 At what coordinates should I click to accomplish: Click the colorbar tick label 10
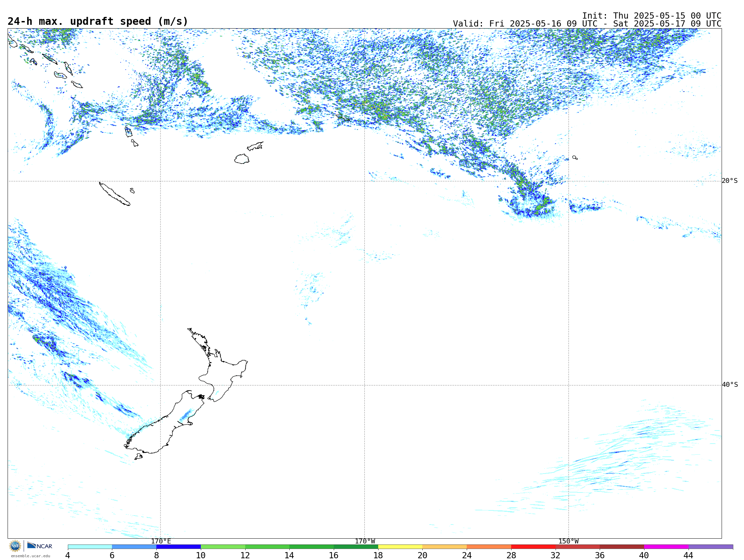point(201,555)
